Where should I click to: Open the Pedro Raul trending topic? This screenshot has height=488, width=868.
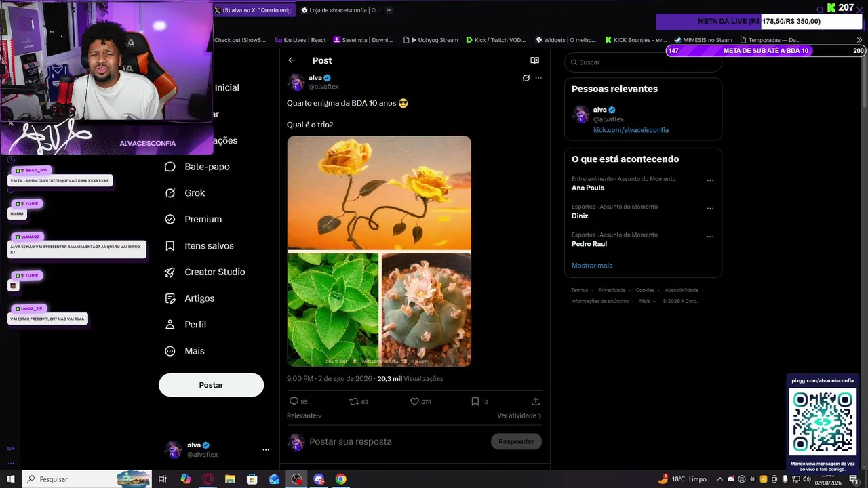pos(589,244)
